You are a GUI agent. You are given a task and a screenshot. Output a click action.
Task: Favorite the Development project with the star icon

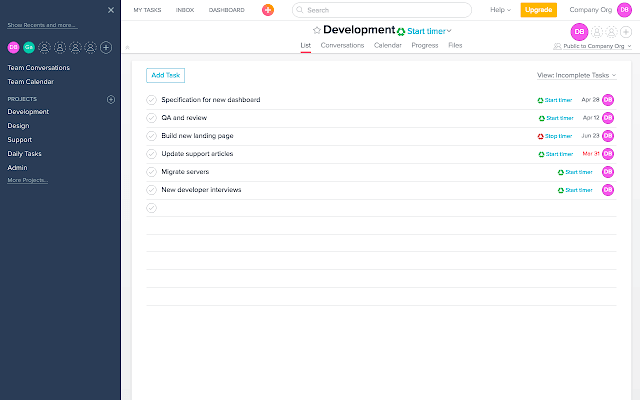click(x=317, y=31)
